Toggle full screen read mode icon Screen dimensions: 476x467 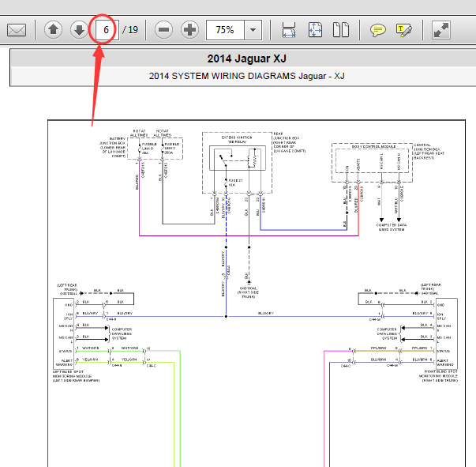pos(441,30)
